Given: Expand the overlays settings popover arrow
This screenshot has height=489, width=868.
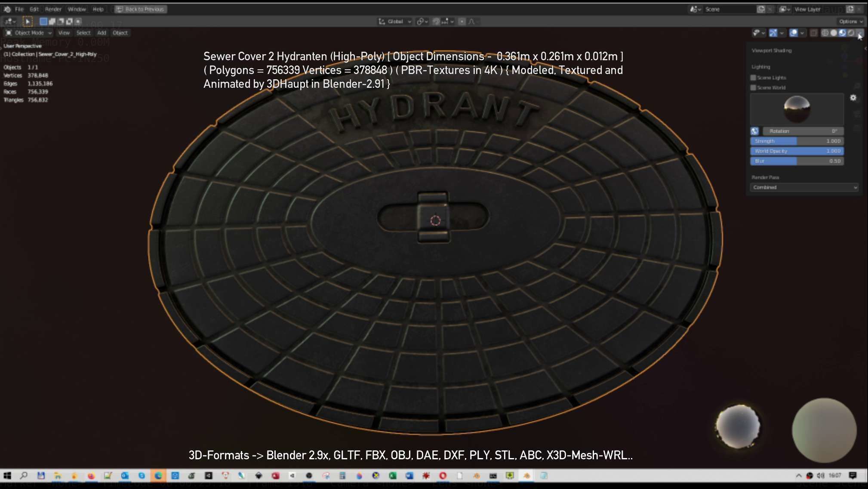Looking at the screenshot, I should tap(803, 33).
